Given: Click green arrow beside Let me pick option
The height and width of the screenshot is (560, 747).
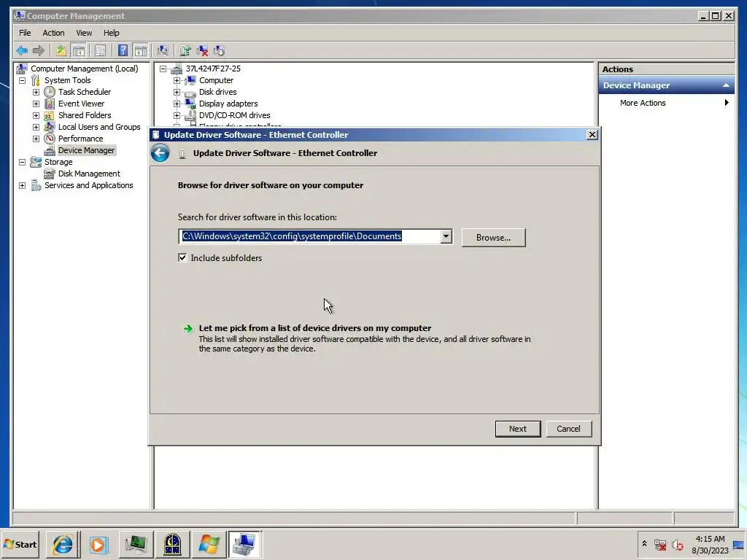Looking at the screenshot, I should click(188, 329).
